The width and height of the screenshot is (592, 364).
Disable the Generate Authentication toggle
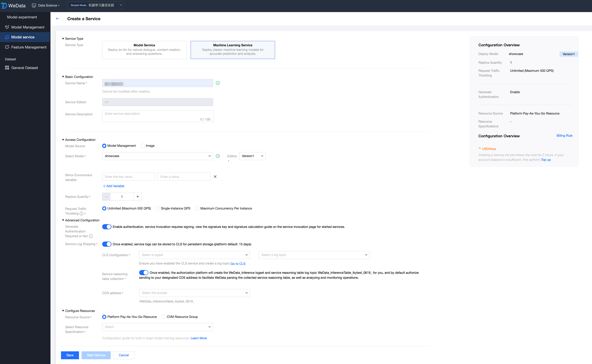coord(107,227)
